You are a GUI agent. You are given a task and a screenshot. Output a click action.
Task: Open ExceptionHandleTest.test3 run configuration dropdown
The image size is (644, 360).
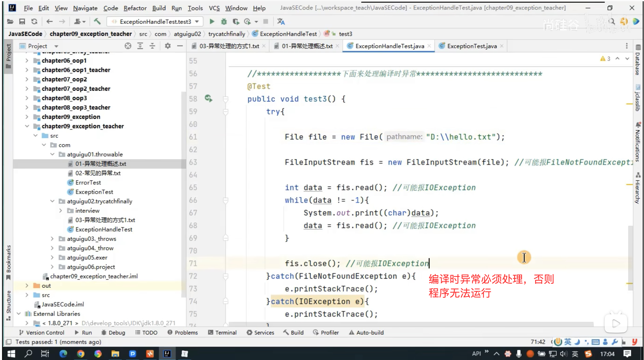coord(155,22)
